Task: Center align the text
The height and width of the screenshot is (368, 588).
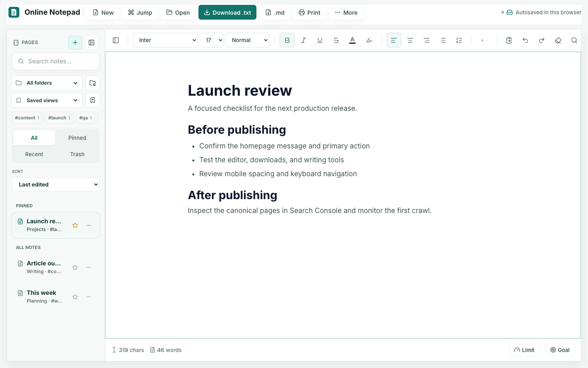Action: coord(410,40)
